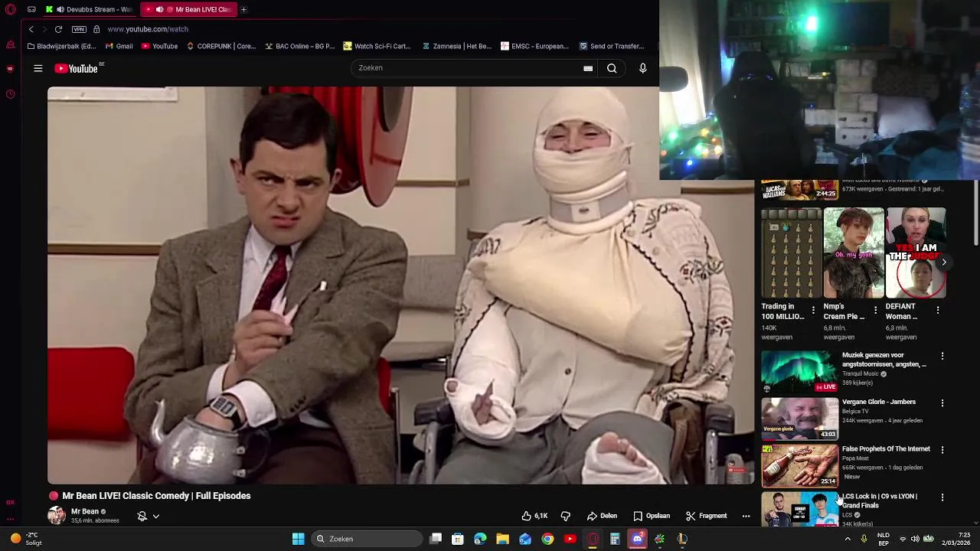The height and width of the screenshot is (551, 980).
Task: Like the video with thumbs-up 6,1K
Action: (x=534, y=516)
